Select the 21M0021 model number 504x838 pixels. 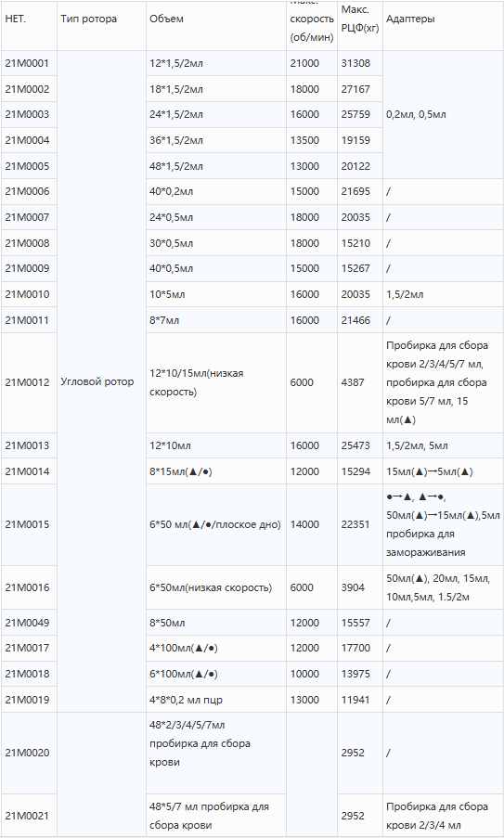tap(27, 816)
